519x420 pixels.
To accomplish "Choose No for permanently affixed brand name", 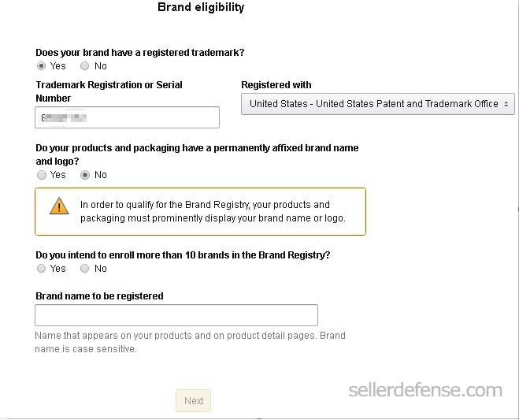I will [x=84, y=175].
